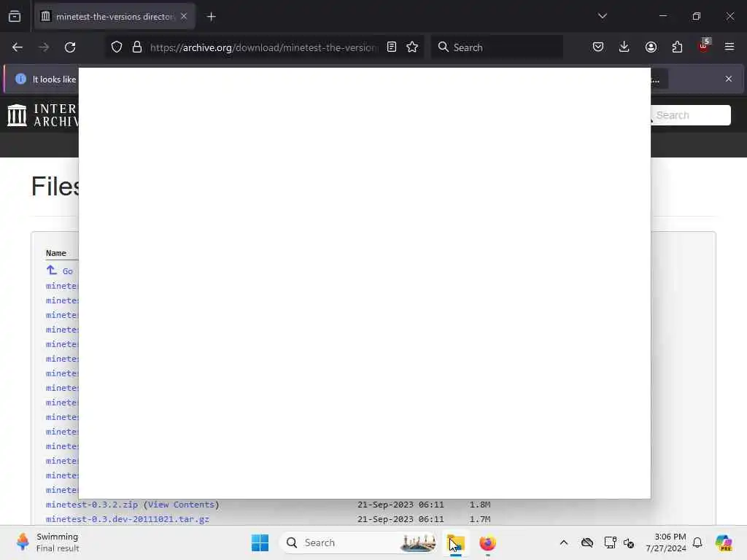The image size is (747, 560).
Task: Open the Internet Archive logo home link
Action: pyautogui.click(x=42, y=115)
